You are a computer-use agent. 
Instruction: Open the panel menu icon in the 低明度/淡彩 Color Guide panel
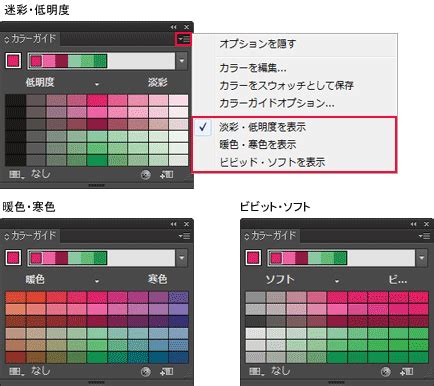click(183, 39)
